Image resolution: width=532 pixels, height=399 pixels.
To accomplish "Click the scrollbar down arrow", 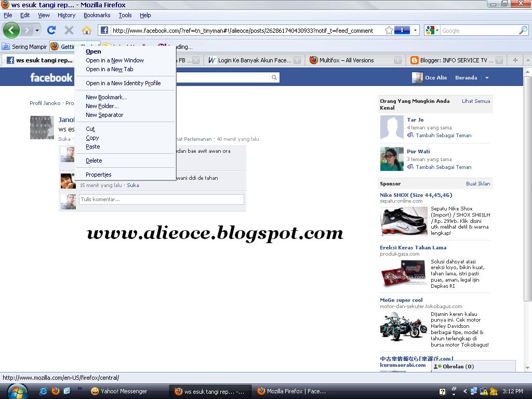I will (528, 368).
